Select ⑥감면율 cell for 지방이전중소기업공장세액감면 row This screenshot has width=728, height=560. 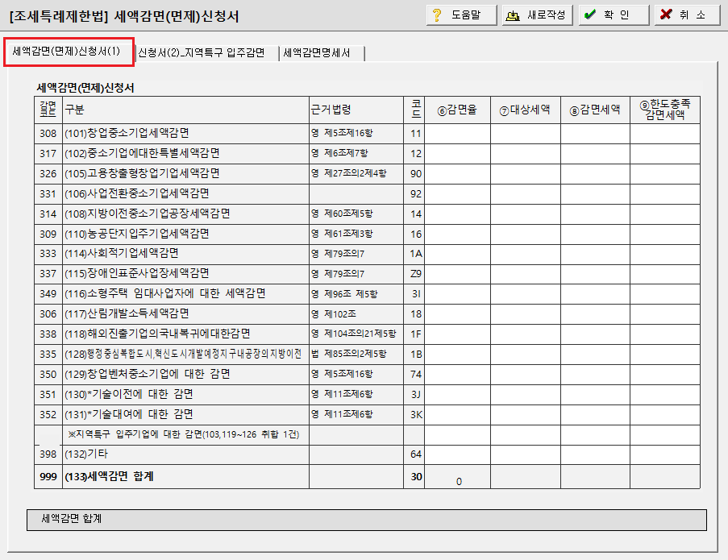pos(457,214)
